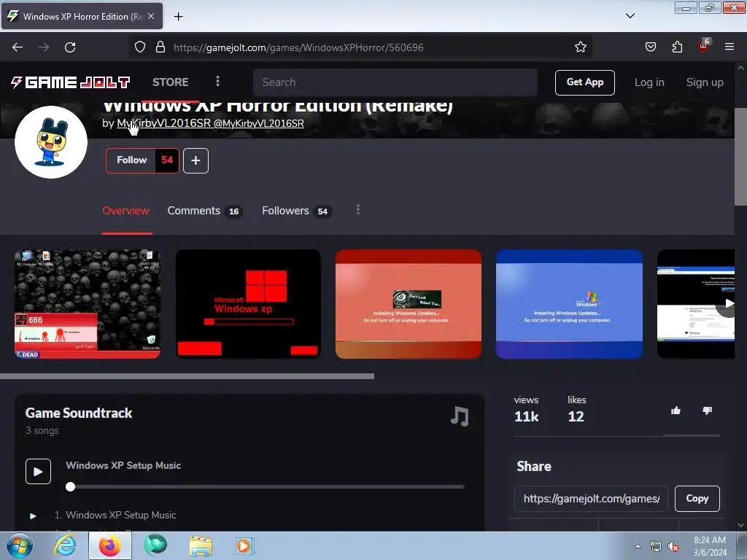The height and width of the screenshot is (560, 747).
Task: Open the teal browser taskbar icon
Action: [155, 545]
